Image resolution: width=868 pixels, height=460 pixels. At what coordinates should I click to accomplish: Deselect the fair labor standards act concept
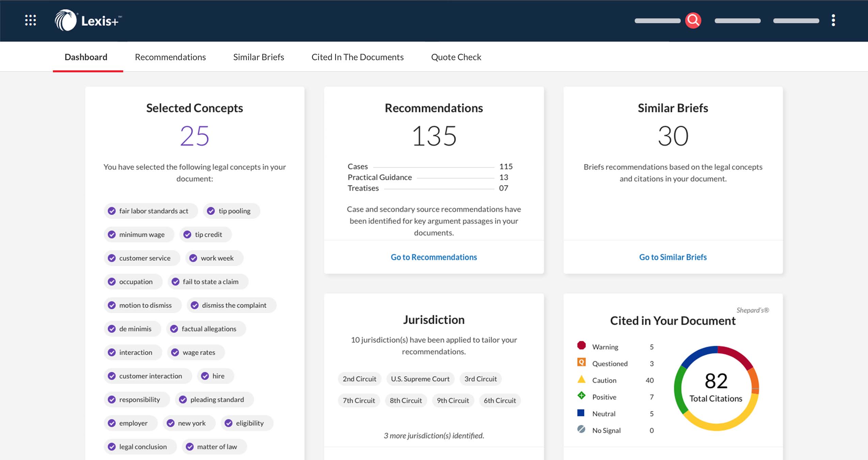(151, 211)
